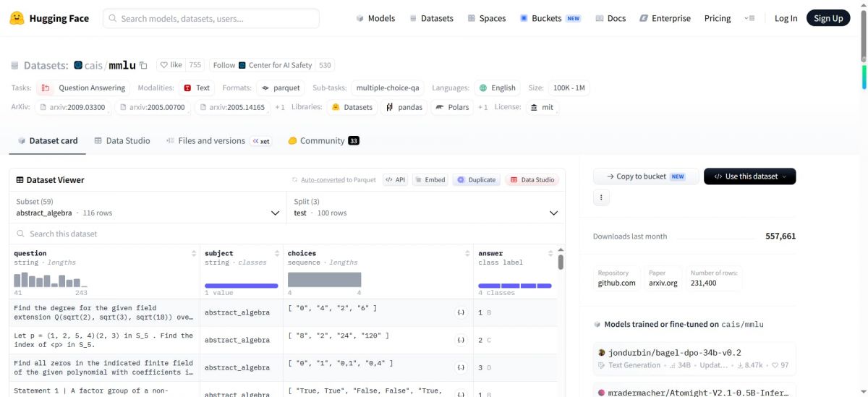Open row details for second row choices
This screenshot has height=397, width=868.
coord(461,340)
